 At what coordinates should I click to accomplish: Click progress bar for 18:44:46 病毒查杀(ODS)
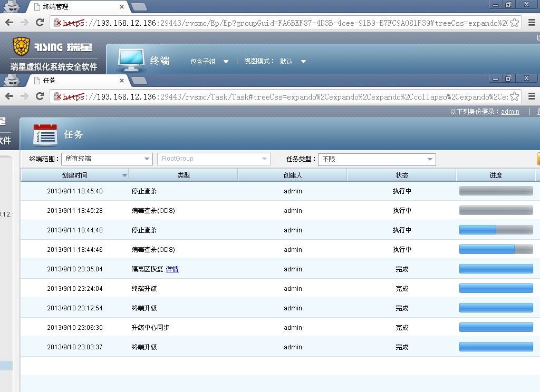tap(496, 250)
